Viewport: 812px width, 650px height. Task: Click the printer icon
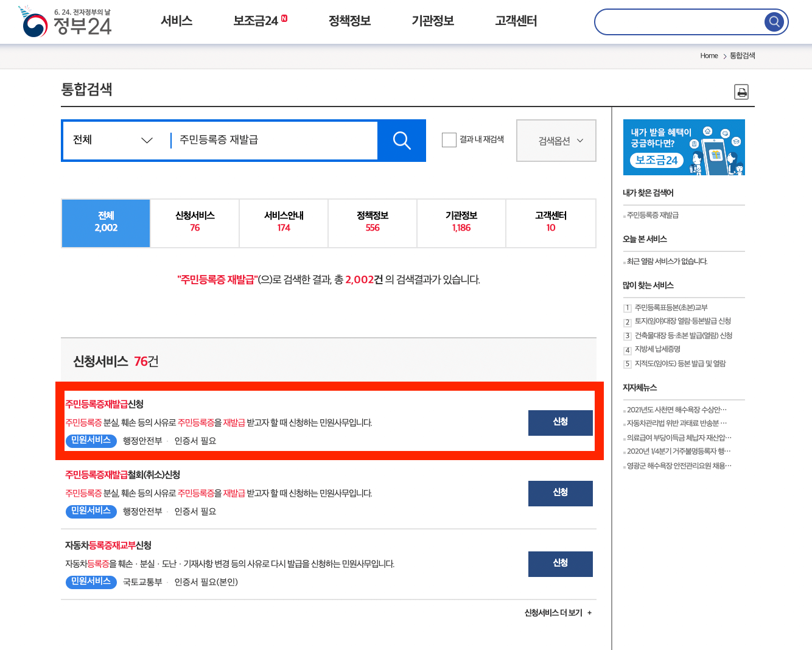pyautogui.click(x=741, y=92)
